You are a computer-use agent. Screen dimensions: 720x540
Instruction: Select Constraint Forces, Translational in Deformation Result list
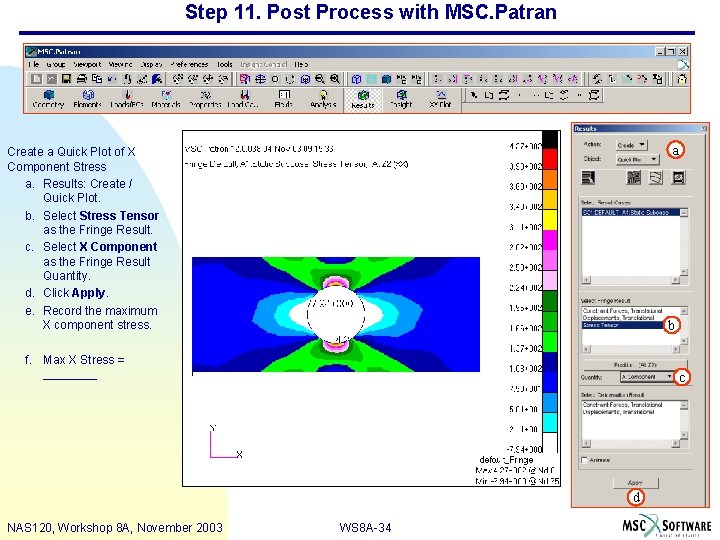[622, 405]
